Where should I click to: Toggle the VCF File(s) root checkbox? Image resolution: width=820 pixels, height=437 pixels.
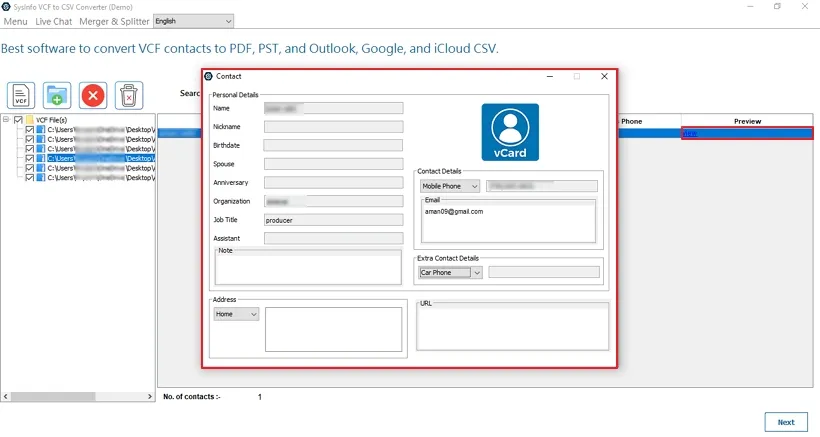[x=18, y=120]
